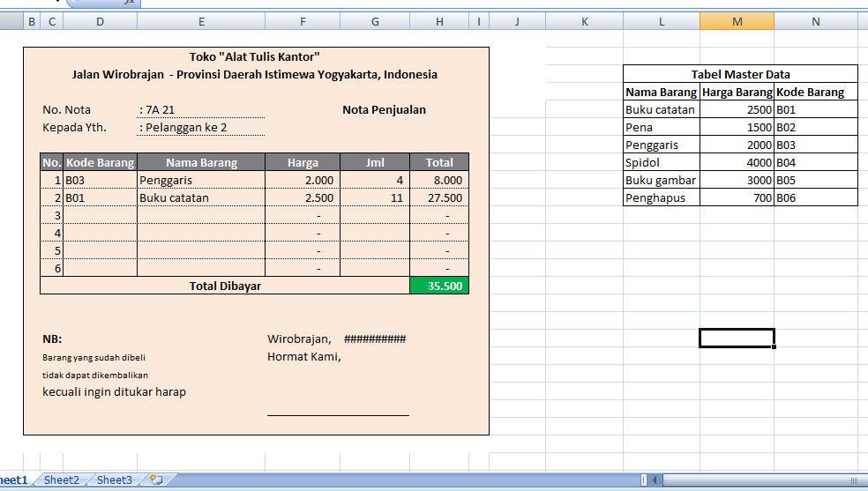
Task: Select column F header
Action: click(303, 21)
